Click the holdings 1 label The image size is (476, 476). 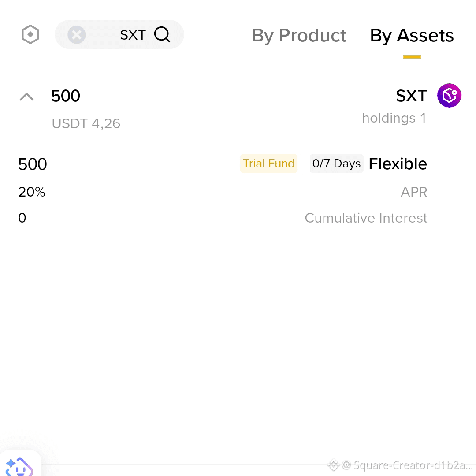[394, 118]
